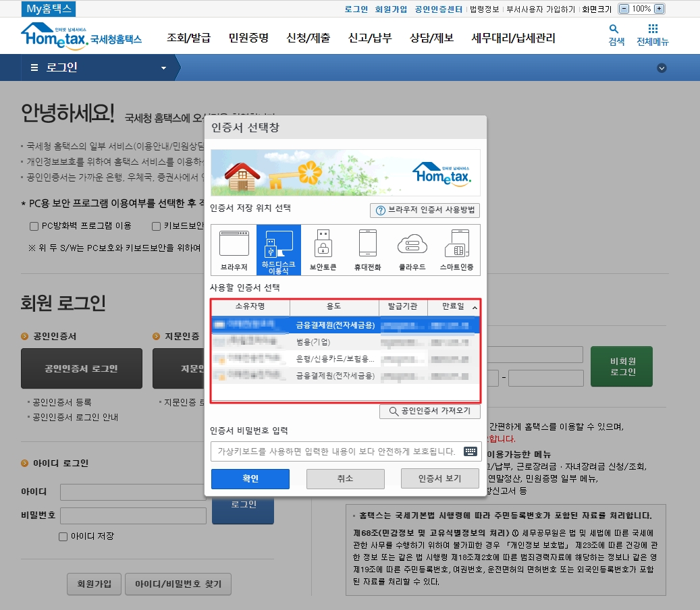
Task: Click the 공인인증서 가져오기 button
Action: [x=430, y=411]
